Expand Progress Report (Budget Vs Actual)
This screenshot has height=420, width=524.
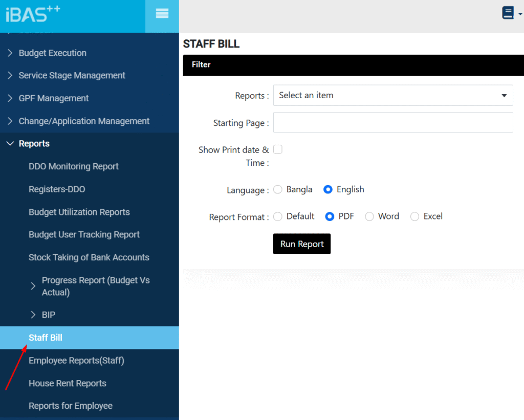95,286
